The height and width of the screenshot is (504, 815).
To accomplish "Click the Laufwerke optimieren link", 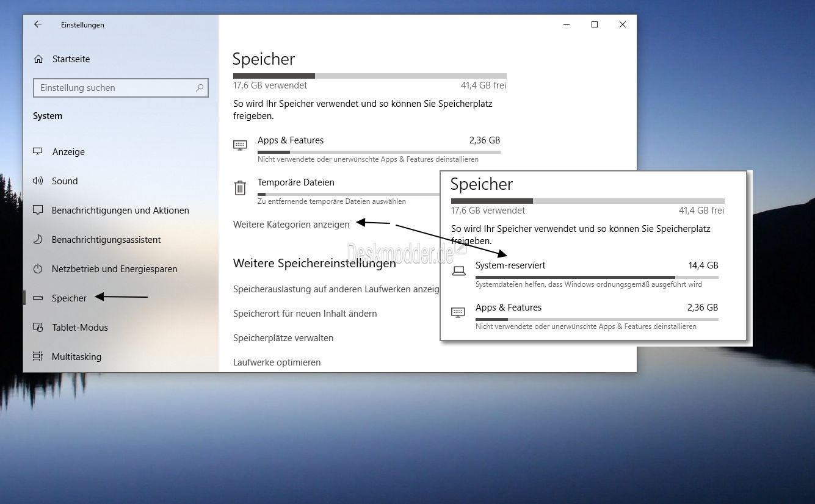I will pos(277,362).
